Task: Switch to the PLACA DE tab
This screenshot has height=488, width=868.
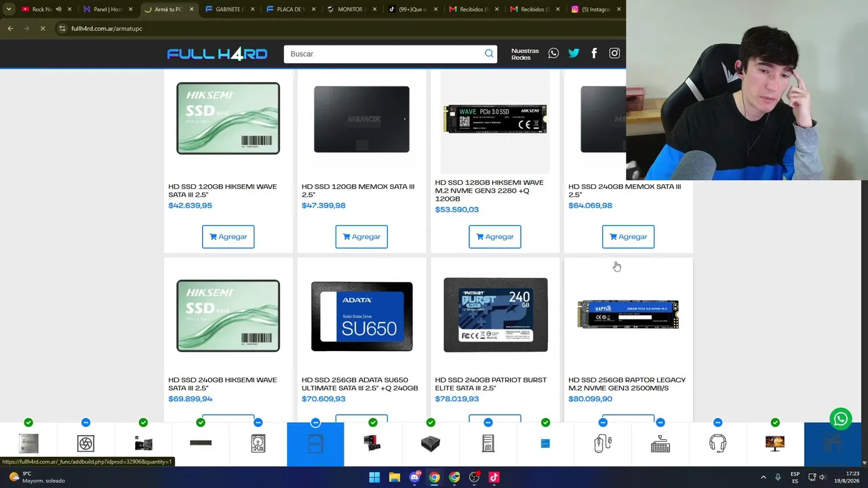Action: pos(290,9)
